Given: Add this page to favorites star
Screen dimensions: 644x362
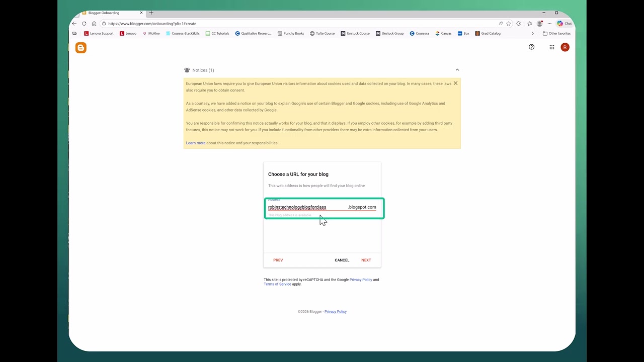Looking at the screenshot, I should tap(509, 24).
